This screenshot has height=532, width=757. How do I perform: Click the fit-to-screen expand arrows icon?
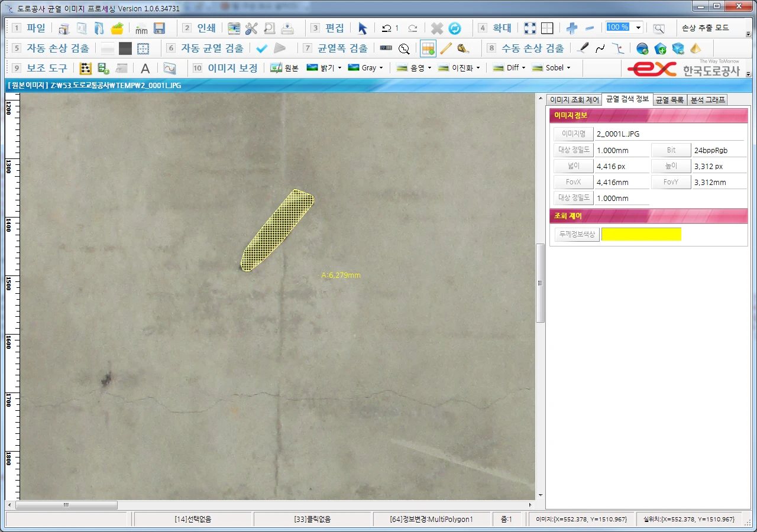click(x=530, y=28)
